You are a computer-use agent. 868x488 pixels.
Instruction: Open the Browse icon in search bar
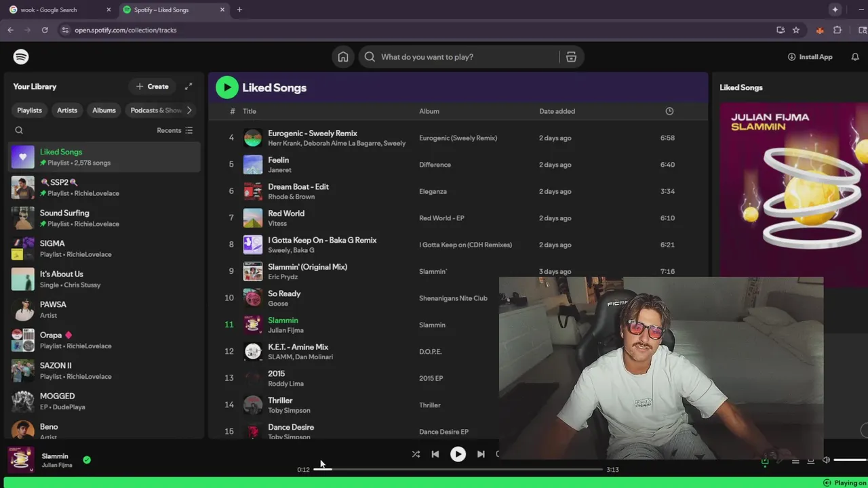point(571,57)
